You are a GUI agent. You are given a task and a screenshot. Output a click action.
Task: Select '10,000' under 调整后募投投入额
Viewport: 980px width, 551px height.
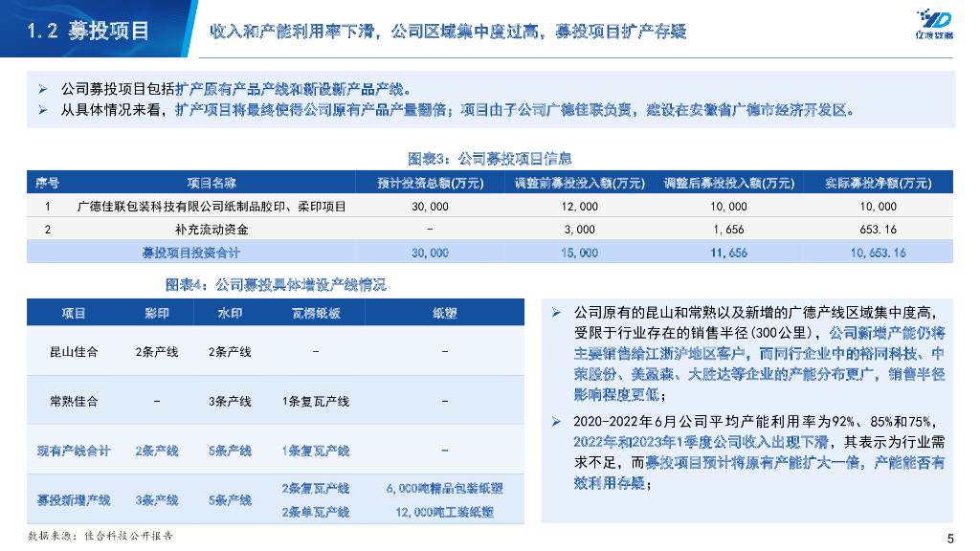point(728,207)
